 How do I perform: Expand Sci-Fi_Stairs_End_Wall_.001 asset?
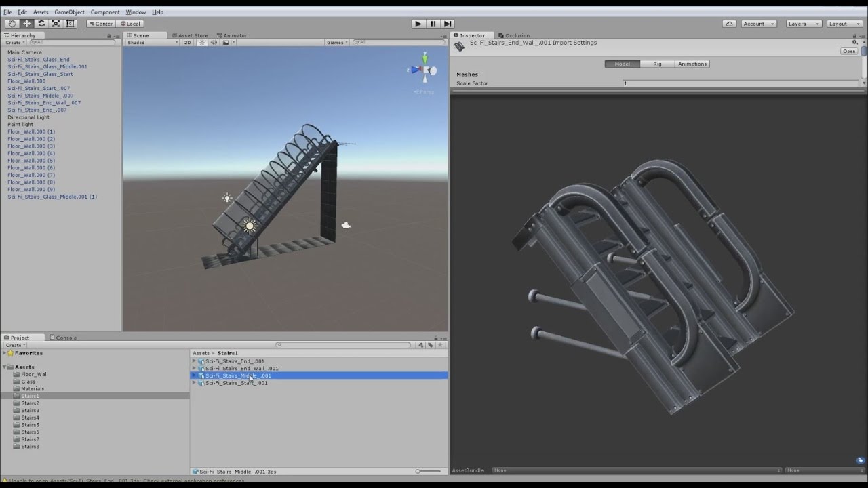pyautogui.click(x=195, y=368)
